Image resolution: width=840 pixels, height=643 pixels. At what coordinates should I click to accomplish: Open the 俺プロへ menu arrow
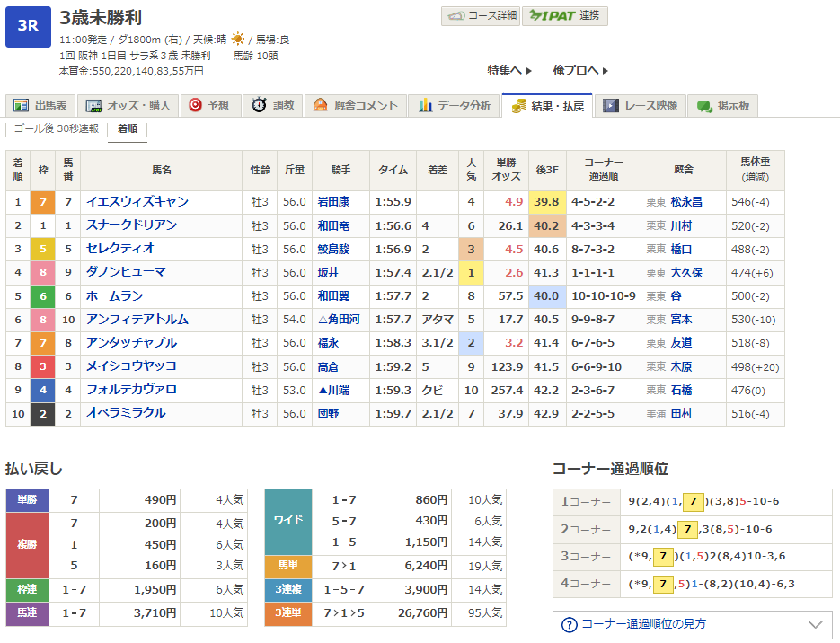tap(606, 70)
